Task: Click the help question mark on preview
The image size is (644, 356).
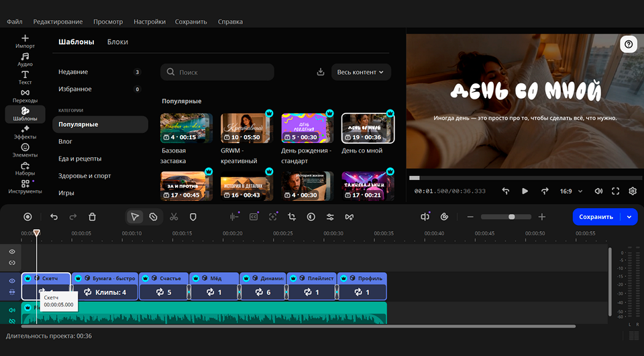Action: [629, 44]
